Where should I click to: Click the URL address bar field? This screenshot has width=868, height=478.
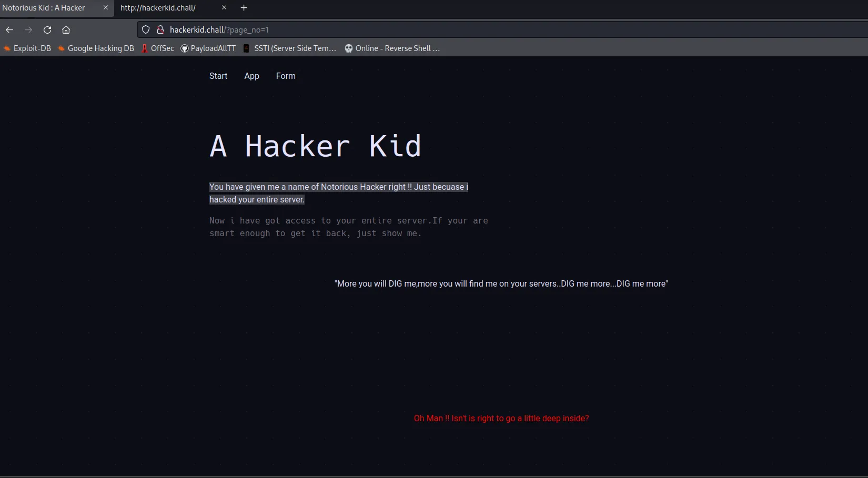473,30
